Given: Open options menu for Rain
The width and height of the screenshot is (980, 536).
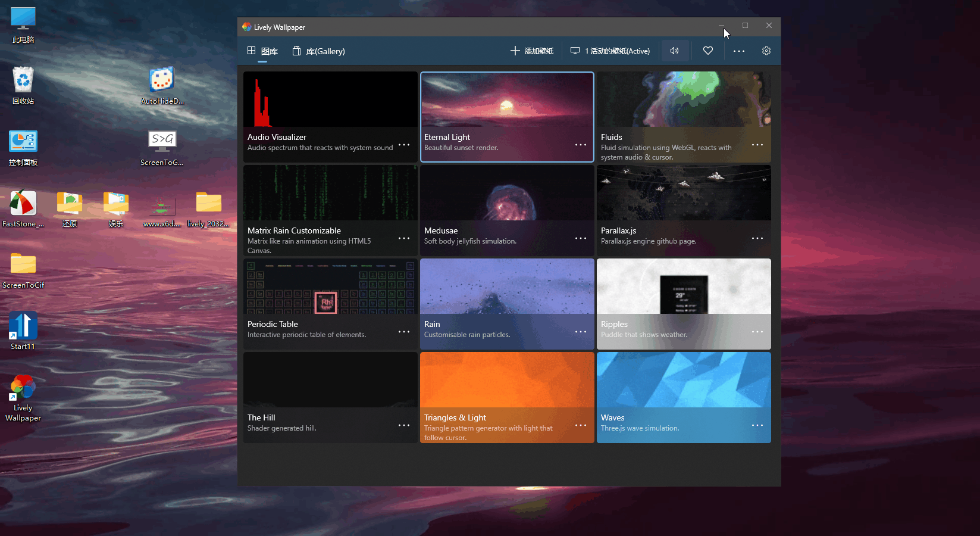Looking at the screenshot, I should [x=581, y=332].
